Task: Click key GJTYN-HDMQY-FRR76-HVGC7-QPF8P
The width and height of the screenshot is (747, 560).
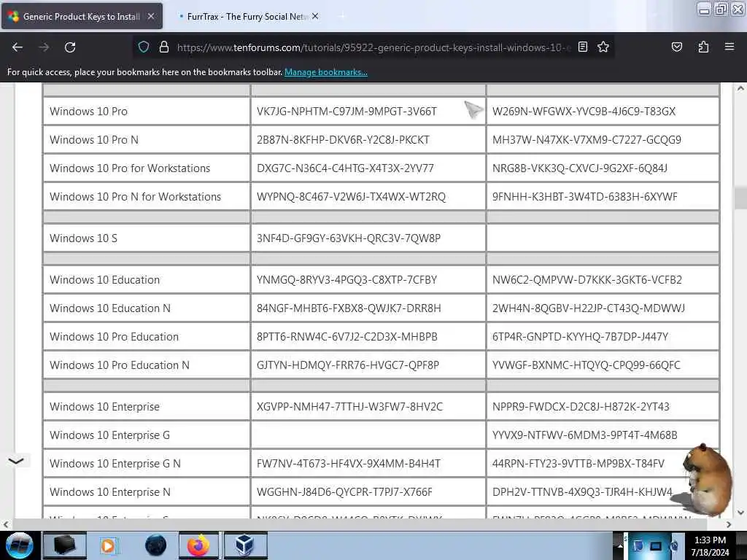Action: [x=348, y=365]
